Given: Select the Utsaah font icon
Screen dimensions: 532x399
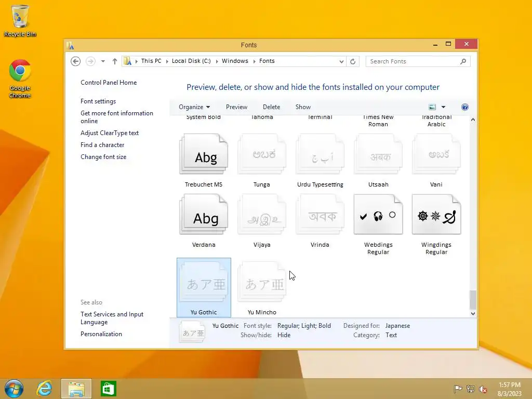Looking at the screenshot, I should click(378, 154).
